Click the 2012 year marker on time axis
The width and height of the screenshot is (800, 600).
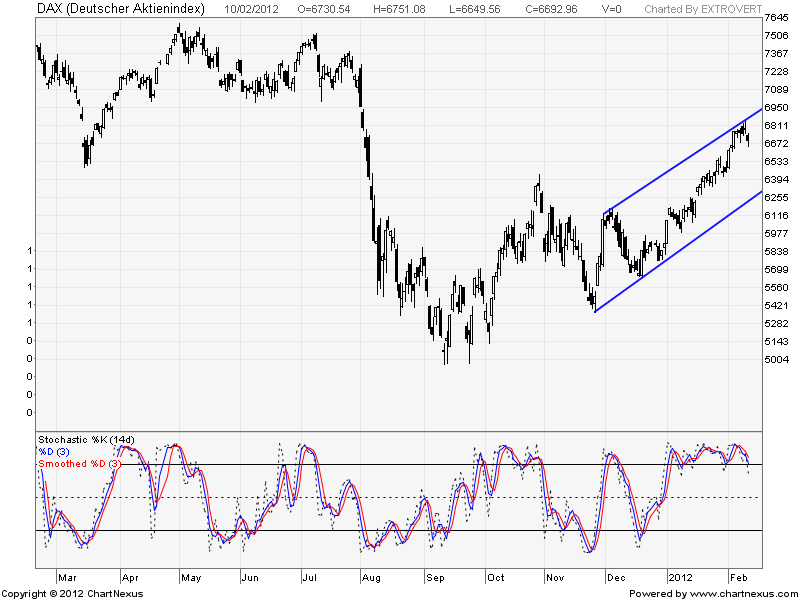pos(680,577)
